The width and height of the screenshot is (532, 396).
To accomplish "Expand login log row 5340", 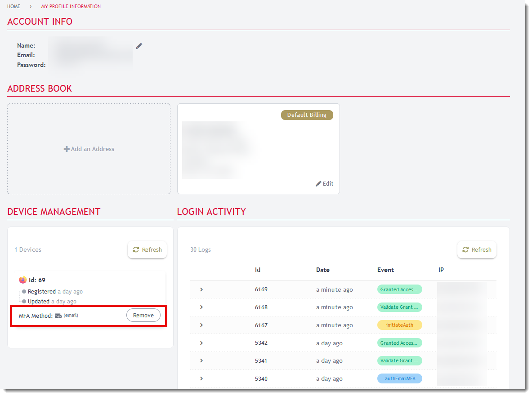I will (201, 379).
